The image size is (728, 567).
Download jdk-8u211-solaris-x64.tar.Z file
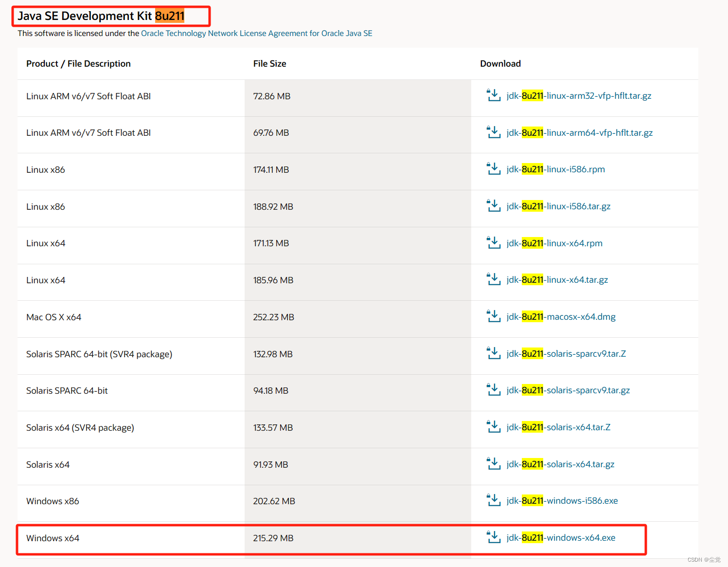pos(558,427)
